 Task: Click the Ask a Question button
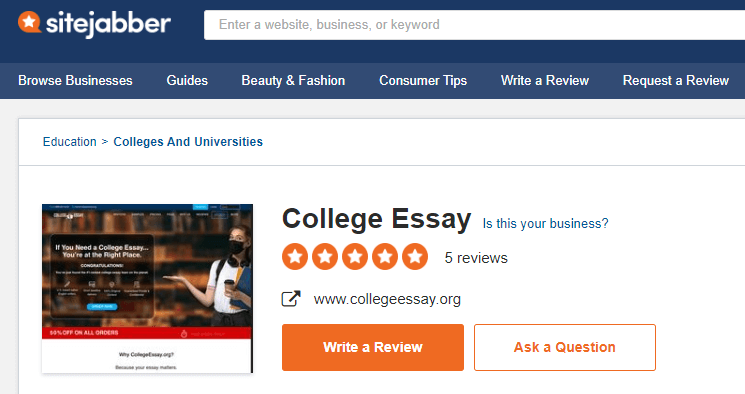pos(565,347)
